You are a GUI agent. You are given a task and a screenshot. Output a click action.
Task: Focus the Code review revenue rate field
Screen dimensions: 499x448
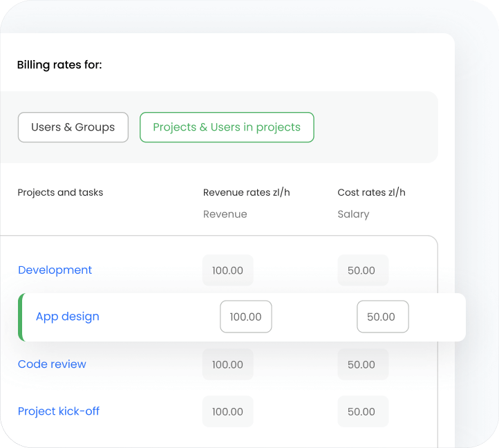[227, 364]
